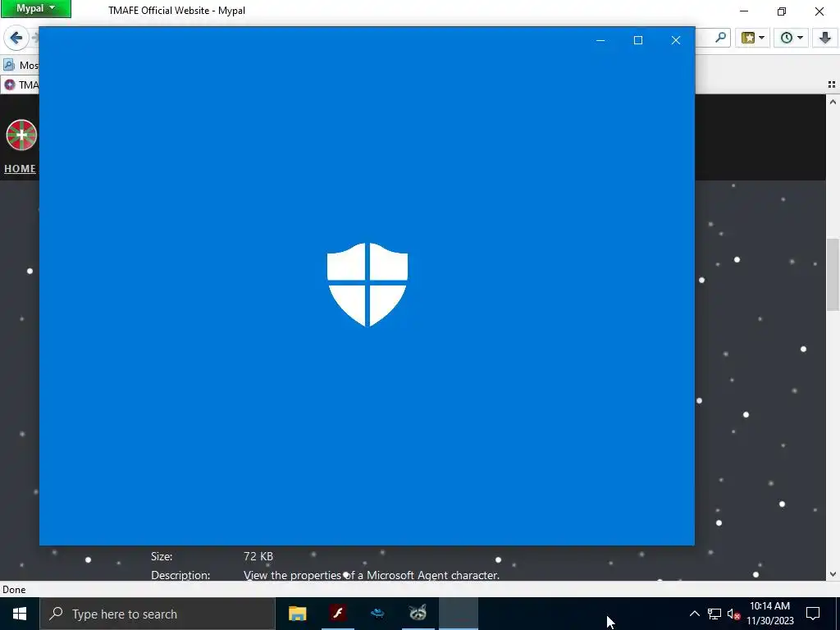Open the clock showing 10:14 AM
The height and width of the screenshot is (630, 840).
click(769, 614)
